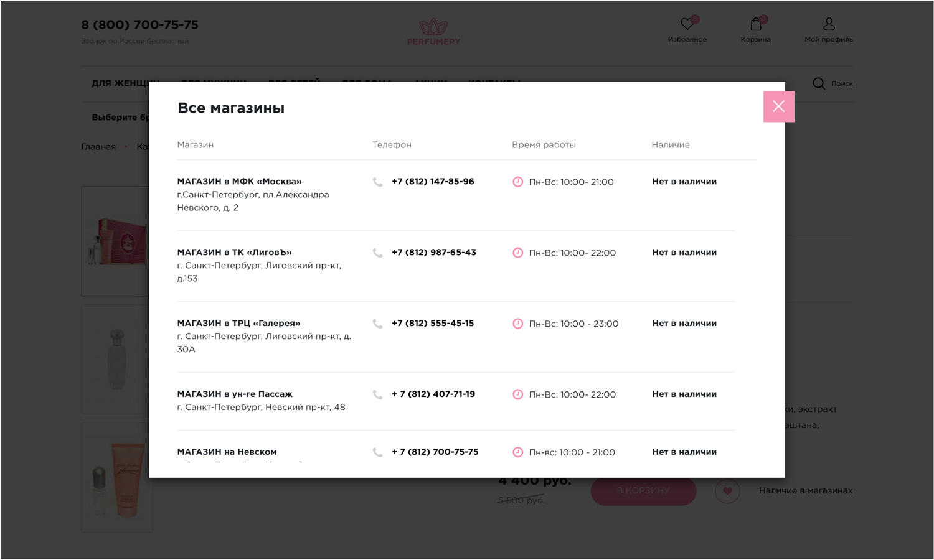This screenshot has height=560, width=934.
Task: Click the PERFUMERY logo
Action: point(433,32)
